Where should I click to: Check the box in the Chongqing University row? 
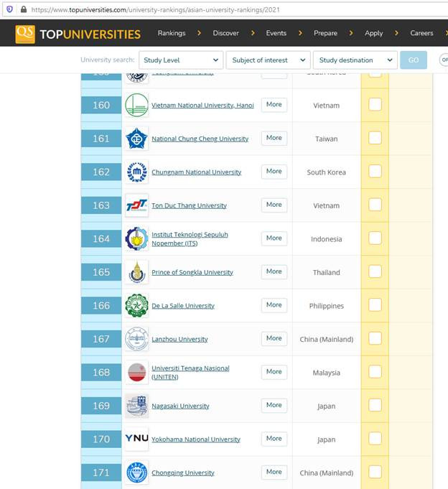(x=375, y=472)
